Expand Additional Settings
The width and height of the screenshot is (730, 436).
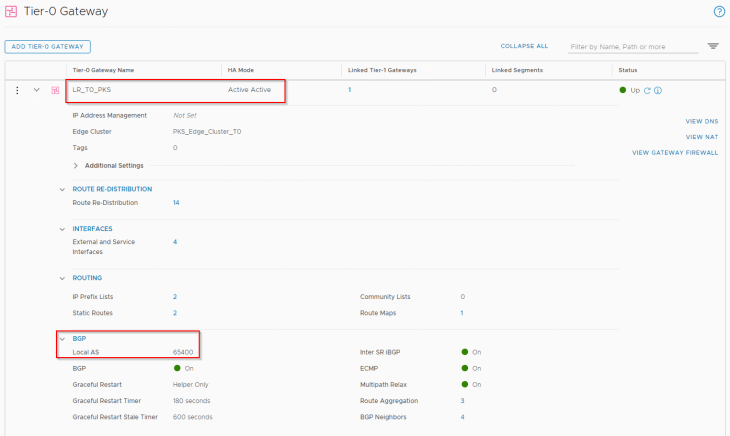tap(75, 165)
